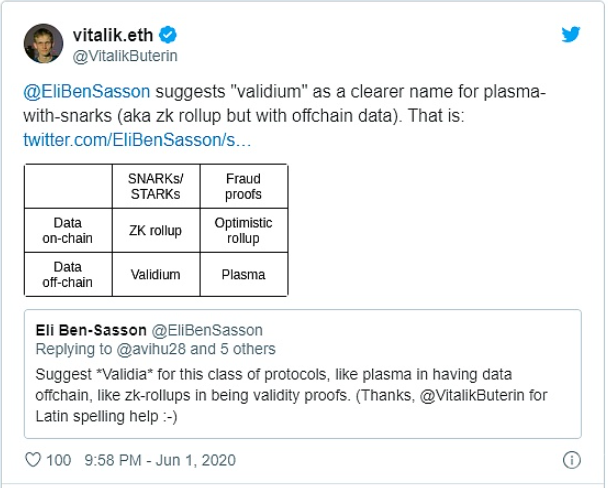The height and width of the screenshot is (488, 608).
Task: Open the tweet info circle icon
Action: coord(572,460)
